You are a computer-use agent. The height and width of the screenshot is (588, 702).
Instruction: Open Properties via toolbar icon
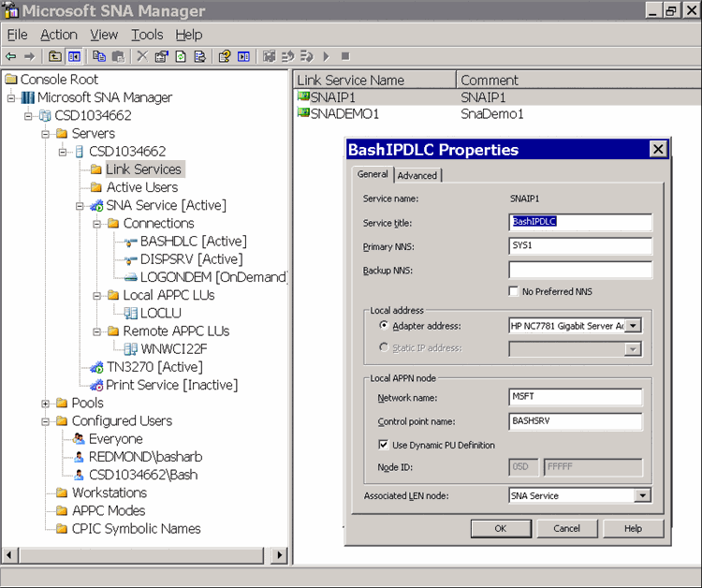pos(161,56)
